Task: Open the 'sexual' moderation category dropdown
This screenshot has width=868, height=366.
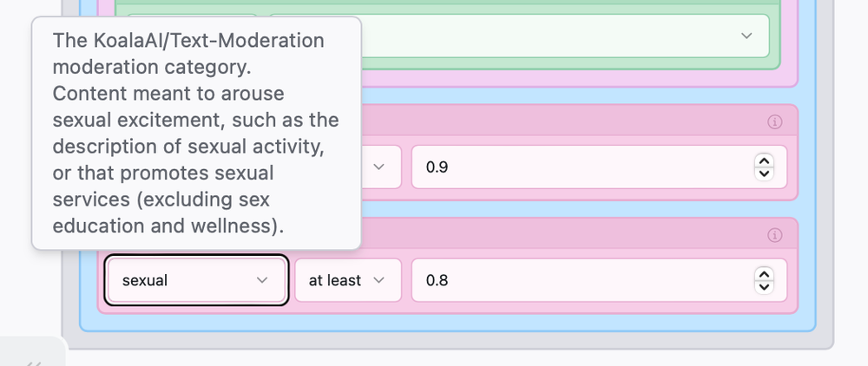Action: 196,280
